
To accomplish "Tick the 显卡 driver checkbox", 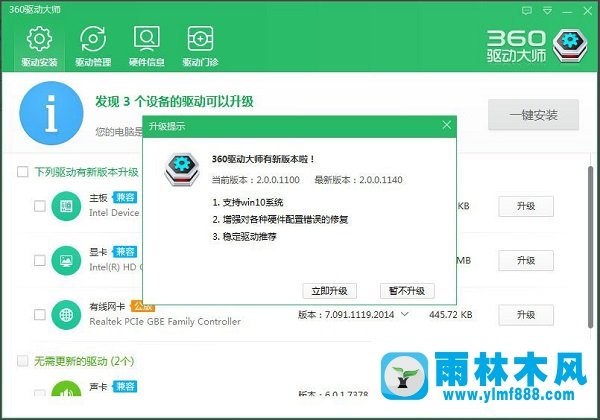I will [x=40, y=260].
